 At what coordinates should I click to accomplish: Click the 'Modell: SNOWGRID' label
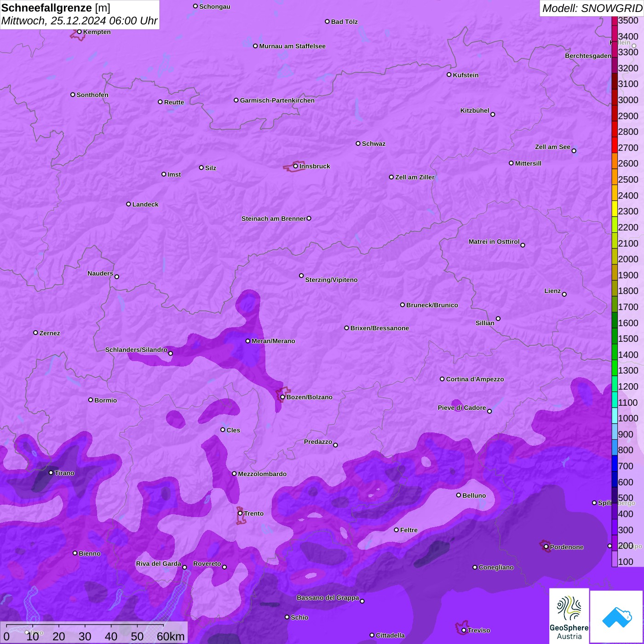click(592, 8)
